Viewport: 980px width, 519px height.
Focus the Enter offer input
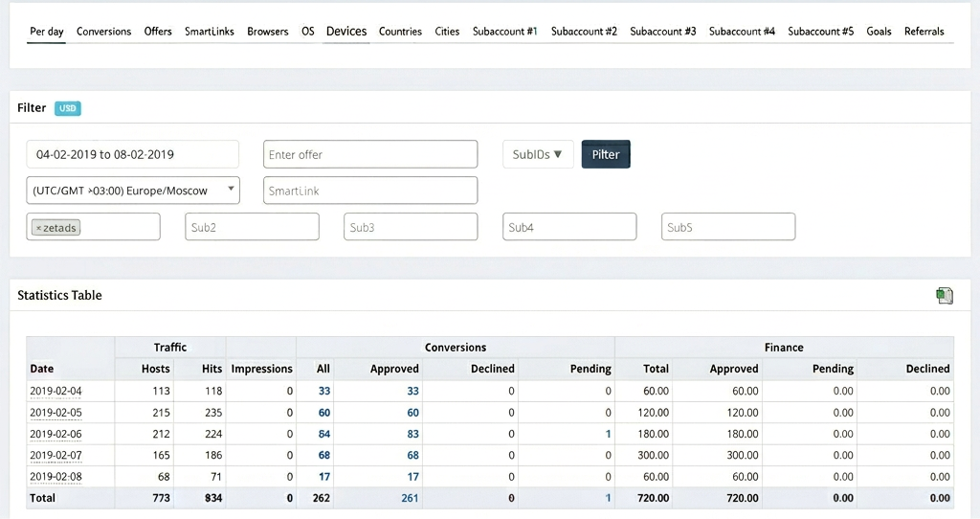tap(370, 154)
